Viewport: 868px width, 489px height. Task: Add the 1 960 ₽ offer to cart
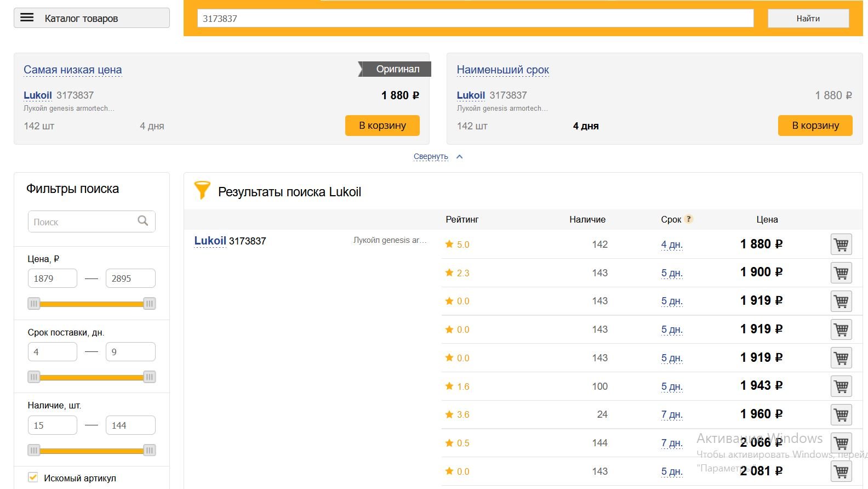[841, 414]
